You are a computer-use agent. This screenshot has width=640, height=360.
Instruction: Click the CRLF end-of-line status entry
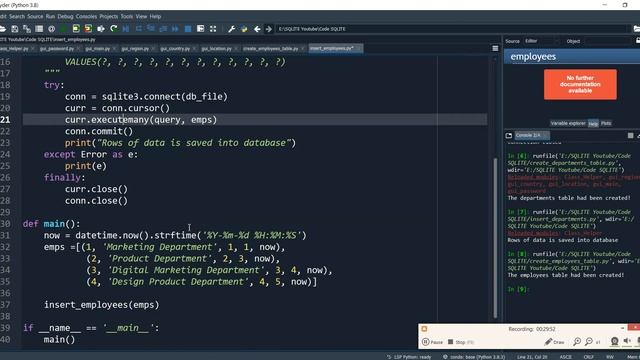[588, 357]
